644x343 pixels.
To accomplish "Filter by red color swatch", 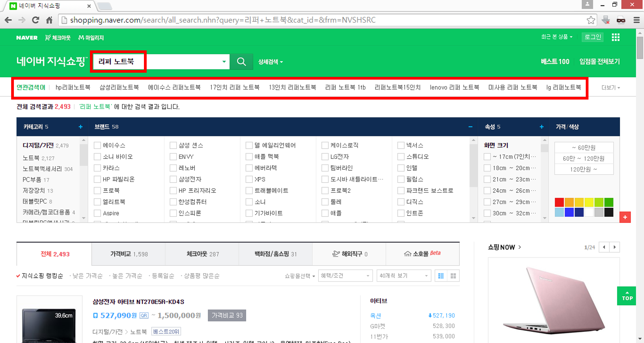I will 559,202.
